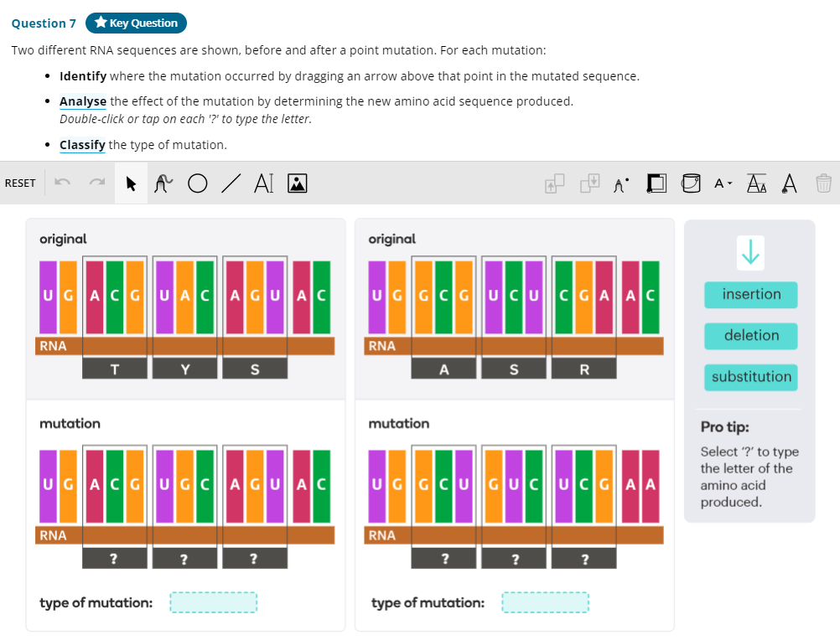Open the stroke colour picker
The image size is (840, 640).
click(x=656, y=183)
